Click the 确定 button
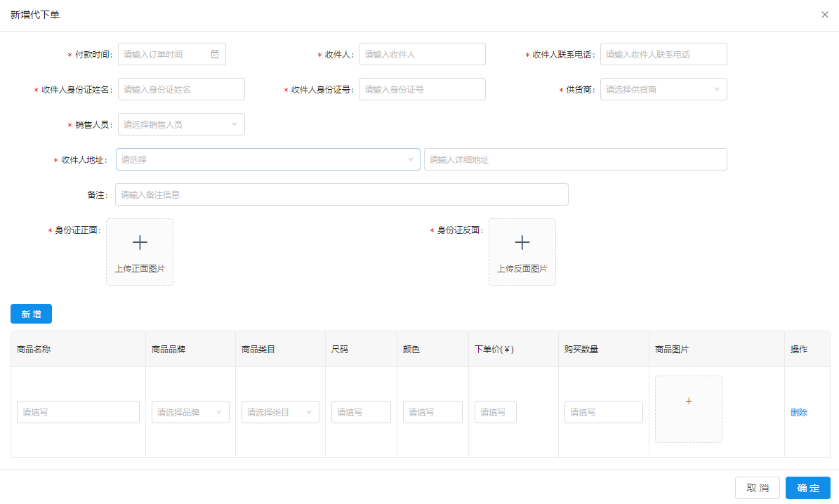This screenshot has height=504, width=839. tap(808, 488)
